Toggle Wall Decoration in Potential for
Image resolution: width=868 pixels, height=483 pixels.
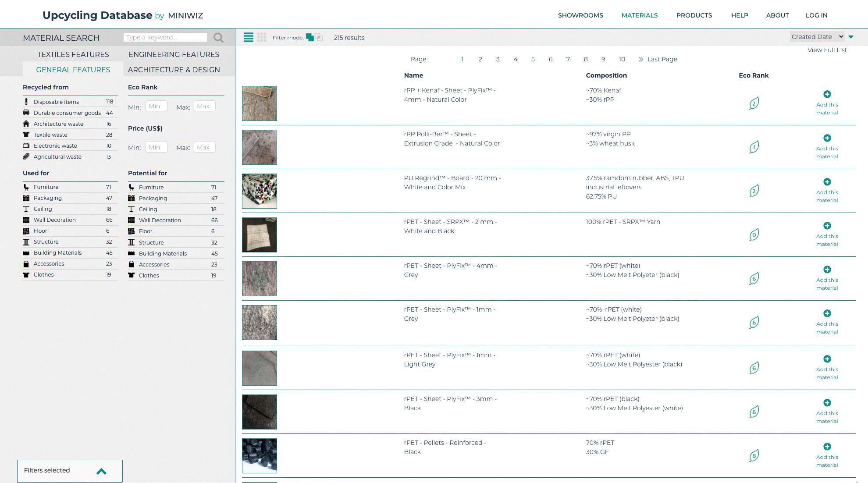click(160, 220)
